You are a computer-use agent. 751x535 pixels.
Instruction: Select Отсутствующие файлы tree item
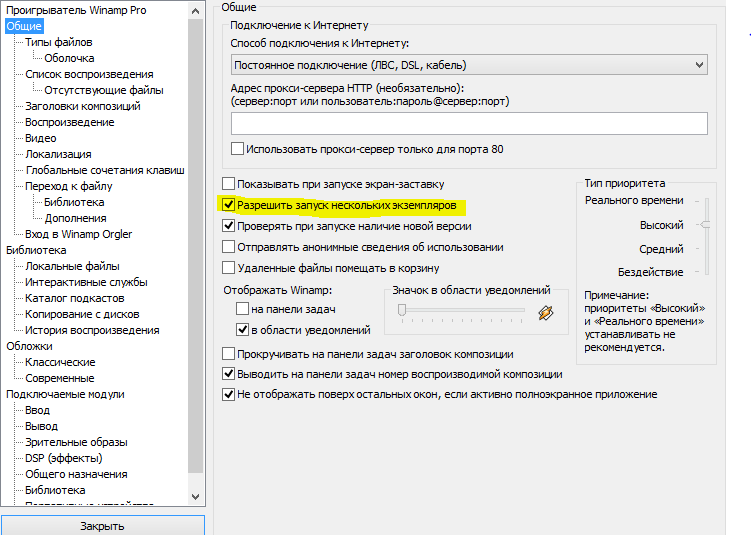pos(103,90)
